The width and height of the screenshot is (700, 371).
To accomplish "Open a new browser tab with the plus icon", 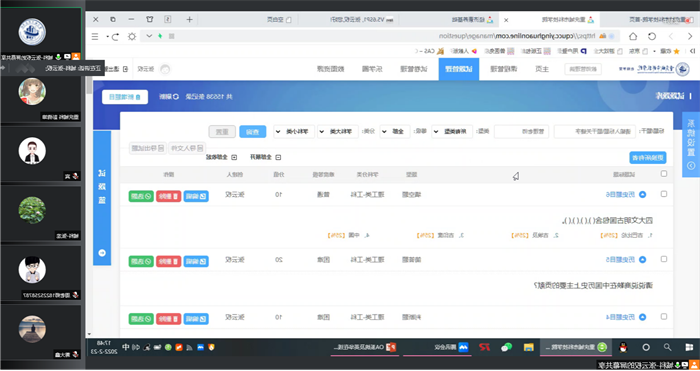I will (x=189, y=19).
